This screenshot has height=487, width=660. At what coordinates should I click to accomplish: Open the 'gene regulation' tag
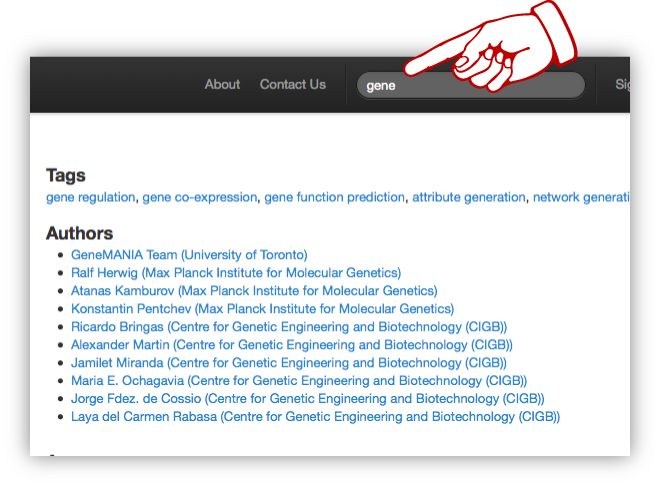(x=90, y=198)
